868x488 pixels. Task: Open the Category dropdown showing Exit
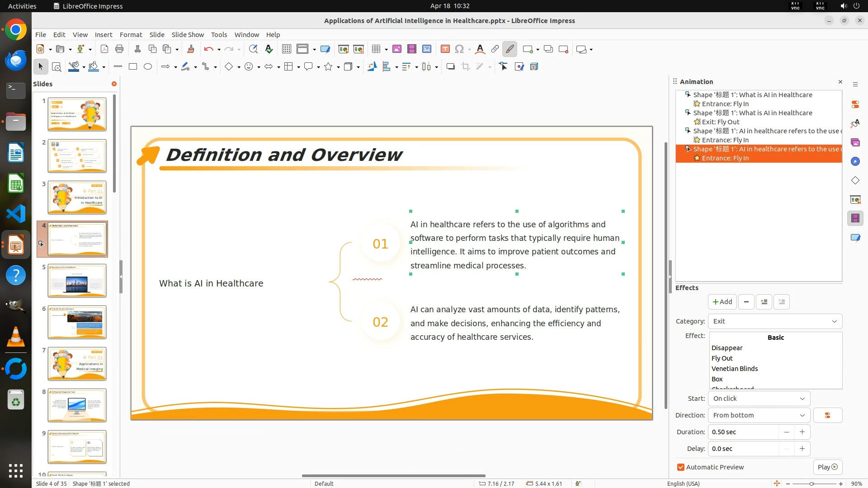775,321
